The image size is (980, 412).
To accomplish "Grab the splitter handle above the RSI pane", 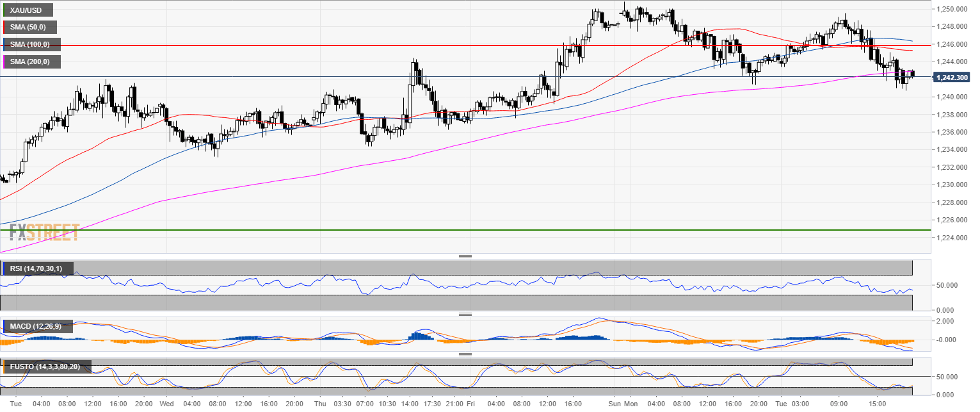I will (465, 256).
